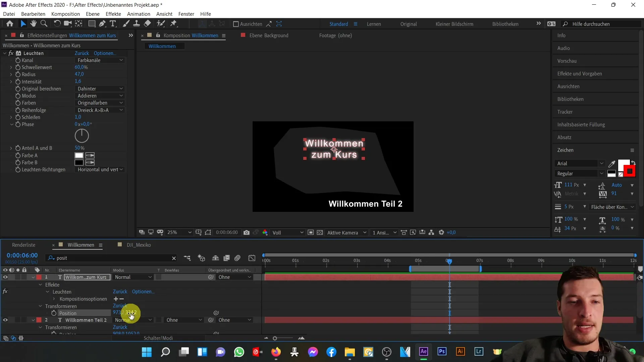Screen dimensions: 644x362
Task: Expand the Transformieren section under layer 2
Action: 40,327
